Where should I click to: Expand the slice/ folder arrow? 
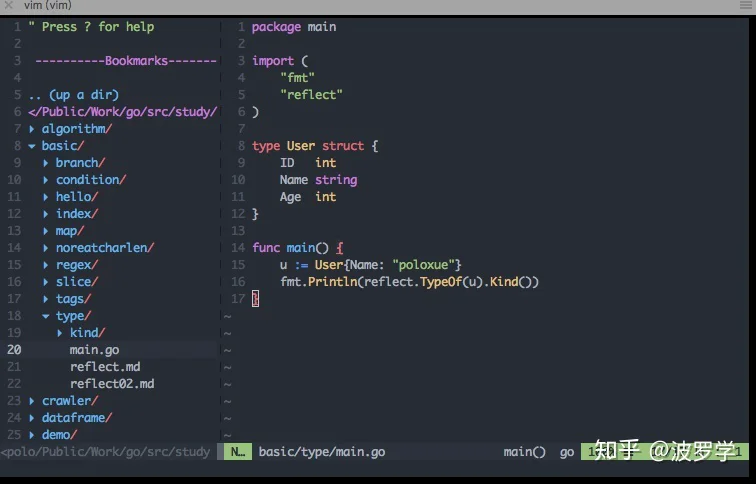pyautogui.click(x=46, y=282)
